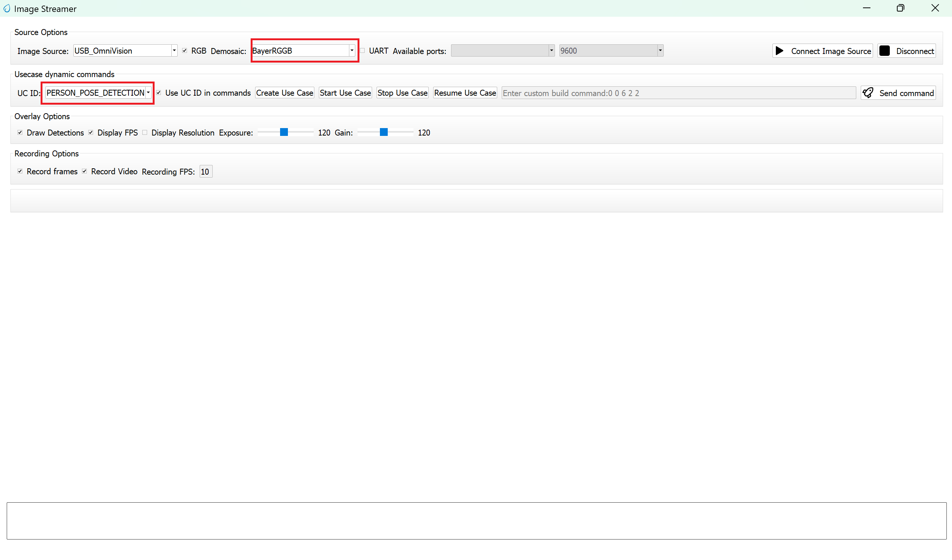Viewport: 952px width, 560px height.
Task: Click the Create Use Case button
Action: (x=285, y=92)
